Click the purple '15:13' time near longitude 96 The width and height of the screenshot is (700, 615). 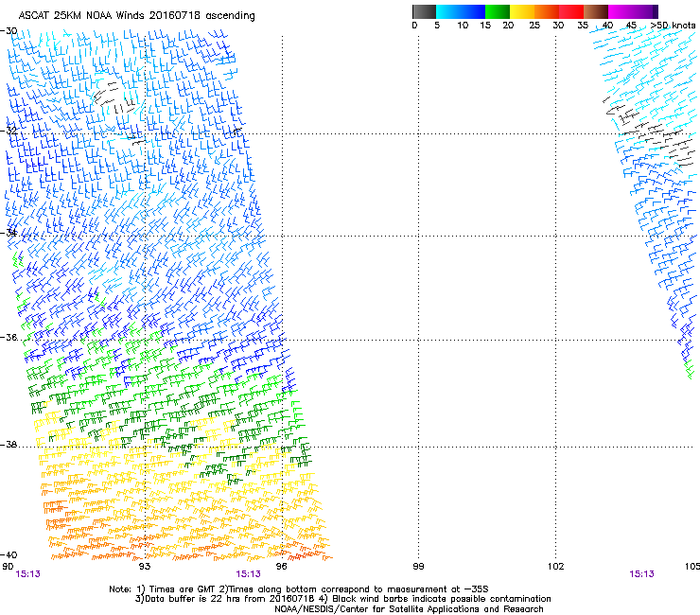(x=248, y=574)
